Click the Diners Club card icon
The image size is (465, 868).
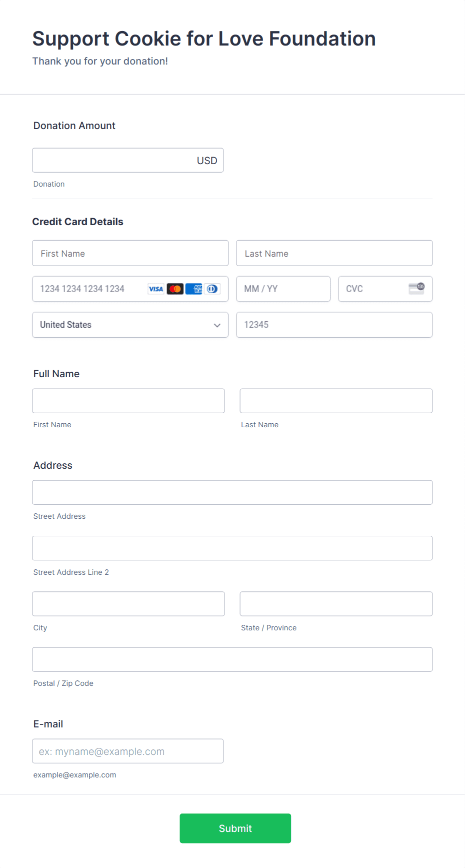click(x=212, y=289)
